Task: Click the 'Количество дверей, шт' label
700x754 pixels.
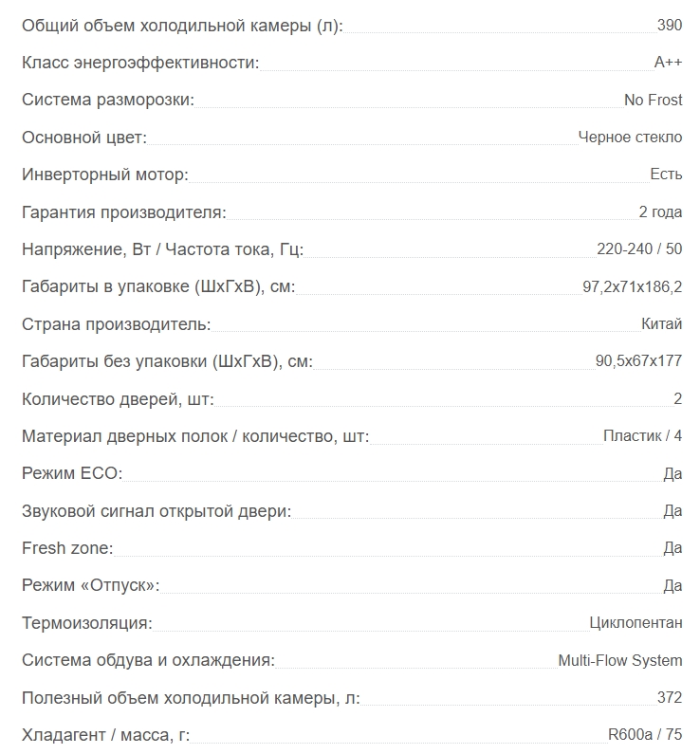Action: click(x=118, y=398)
